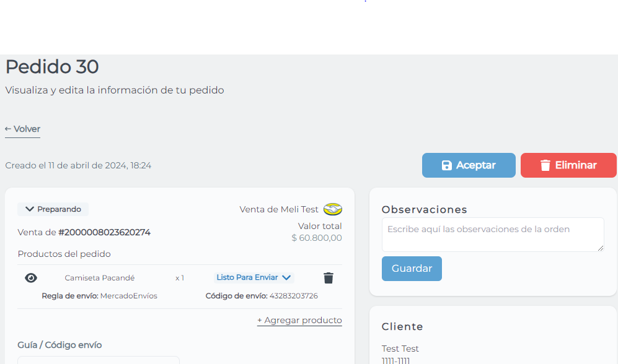Open the Listo Para Enviar dropdown

254,277
